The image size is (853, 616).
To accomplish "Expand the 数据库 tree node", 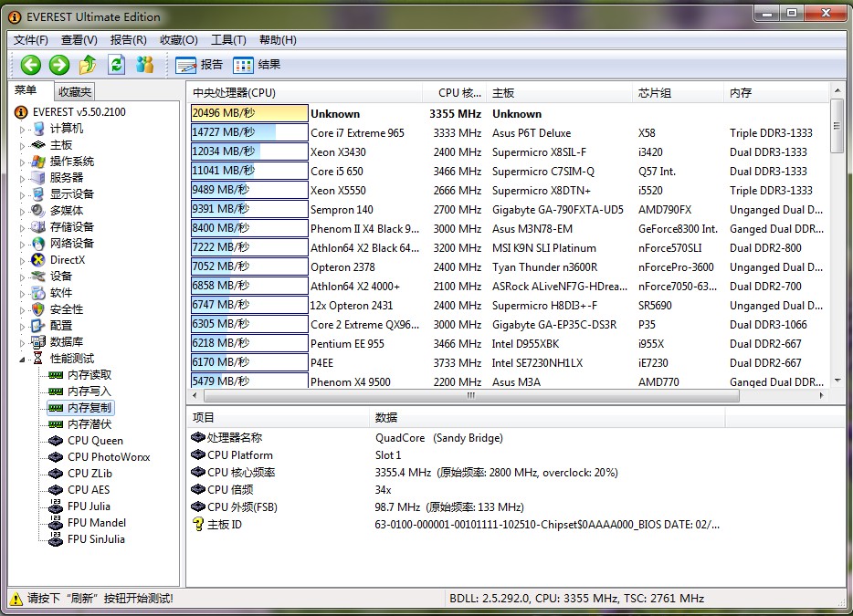I will tap(22, 343).
